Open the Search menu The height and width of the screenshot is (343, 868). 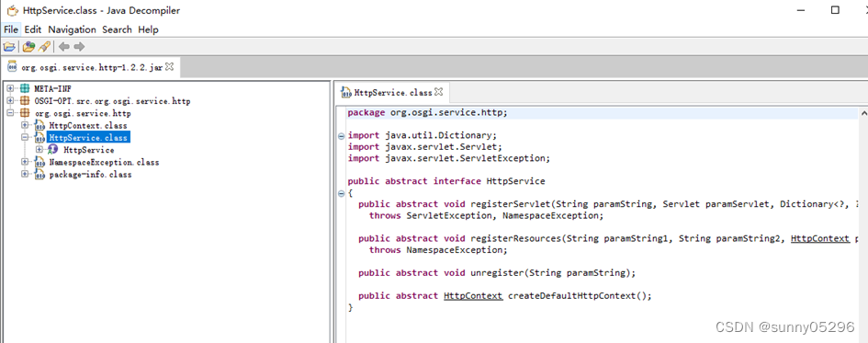(117, 29)
